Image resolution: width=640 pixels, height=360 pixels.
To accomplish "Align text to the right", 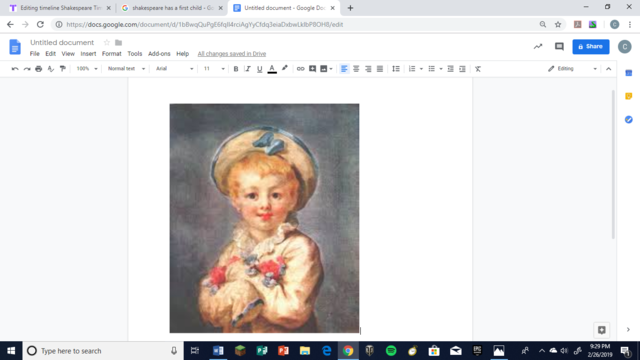I will (368, 69).
